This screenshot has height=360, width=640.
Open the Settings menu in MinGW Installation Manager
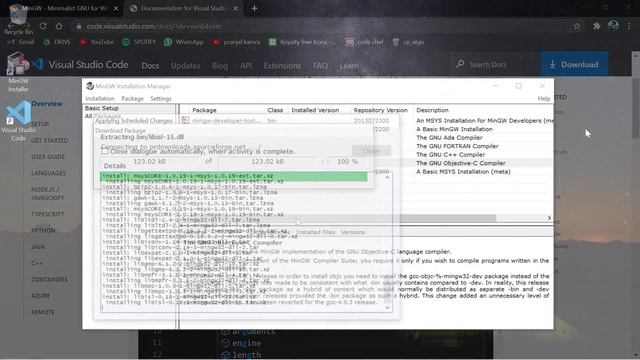click(x=161, y=98)
